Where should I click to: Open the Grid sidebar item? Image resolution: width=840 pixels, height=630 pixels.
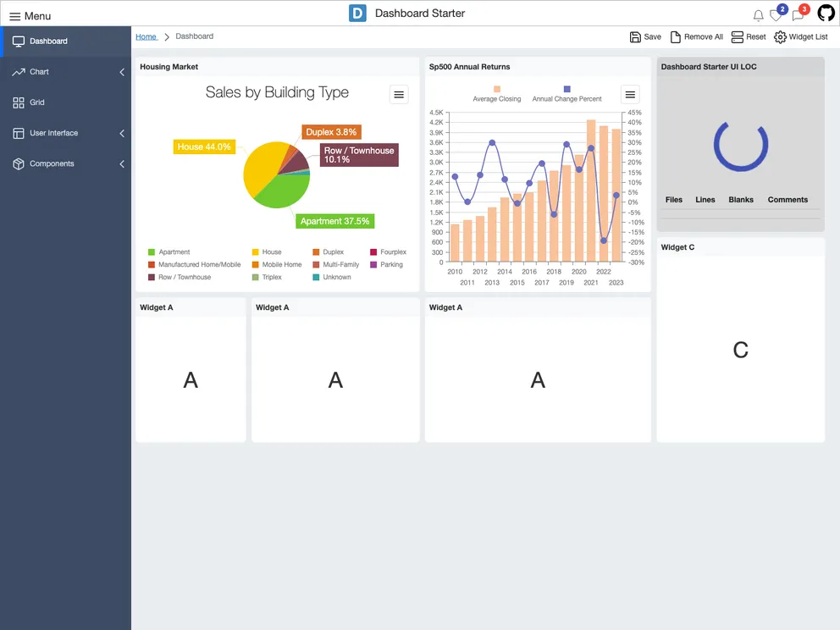coord(36,102)
